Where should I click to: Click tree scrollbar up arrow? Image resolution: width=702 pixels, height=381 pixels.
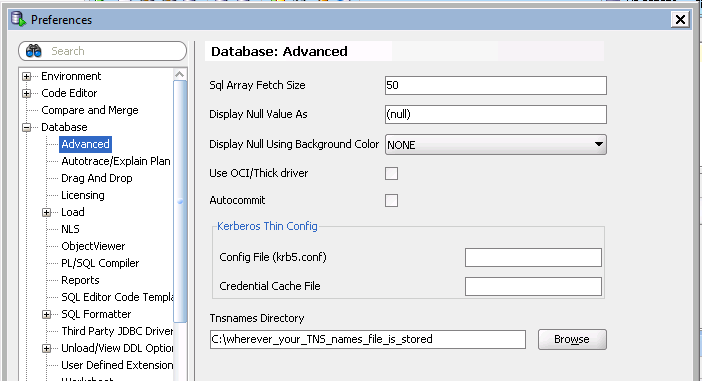tap(180, 74)
